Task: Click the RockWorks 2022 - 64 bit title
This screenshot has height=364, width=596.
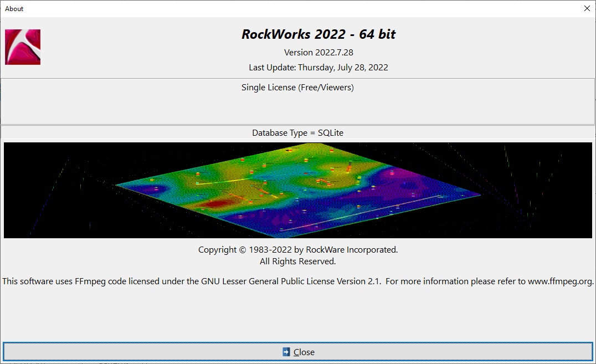Action: [x=318, y=34]
